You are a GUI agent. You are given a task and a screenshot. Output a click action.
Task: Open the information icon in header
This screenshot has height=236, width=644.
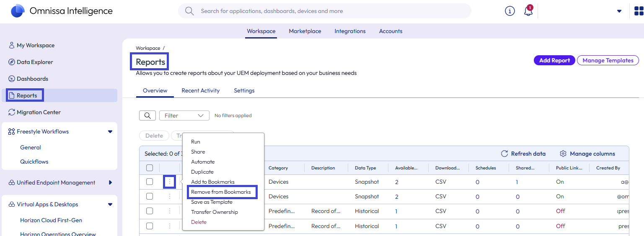(510, 11)
